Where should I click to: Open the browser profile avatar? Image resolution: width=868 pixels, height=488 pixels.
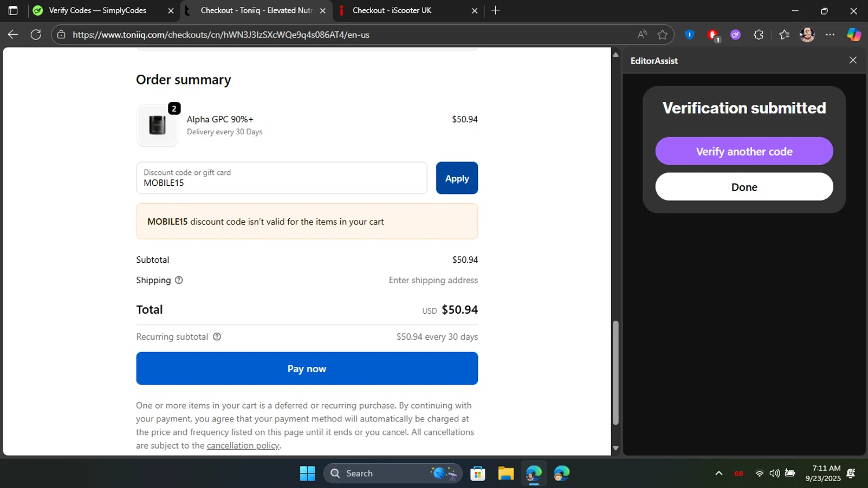(807, 35)
